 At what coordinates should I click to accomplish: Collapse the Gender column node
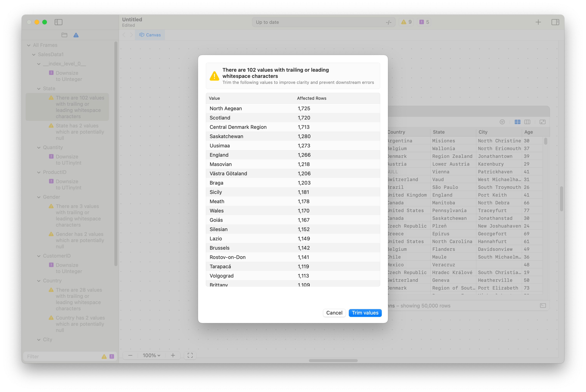tap(39, 197)
